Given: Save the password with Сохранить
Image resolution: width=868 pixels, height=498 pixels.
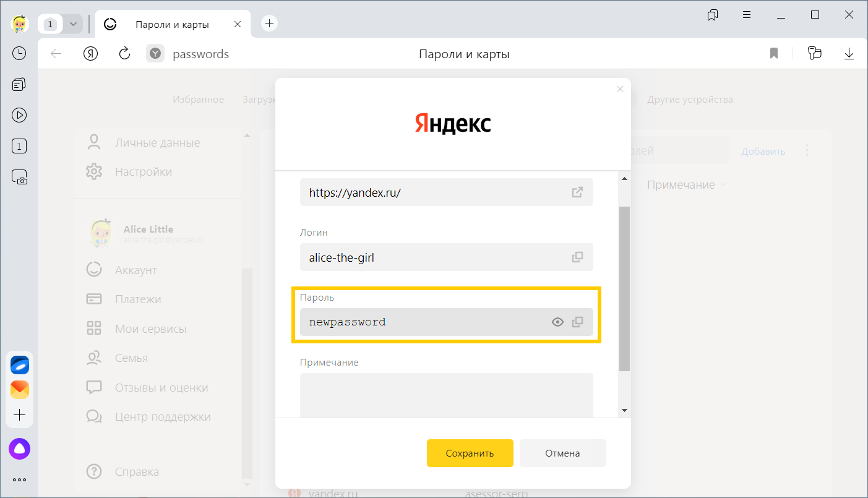Looking at the screenshot, I should pyautogui.click(x=470, y=453).
